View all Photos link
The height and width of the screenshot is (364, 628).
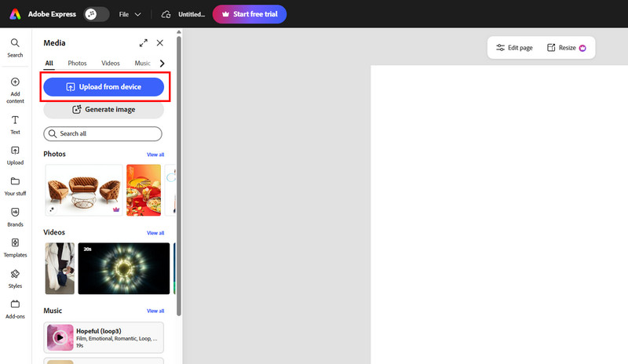pos(155,155)
